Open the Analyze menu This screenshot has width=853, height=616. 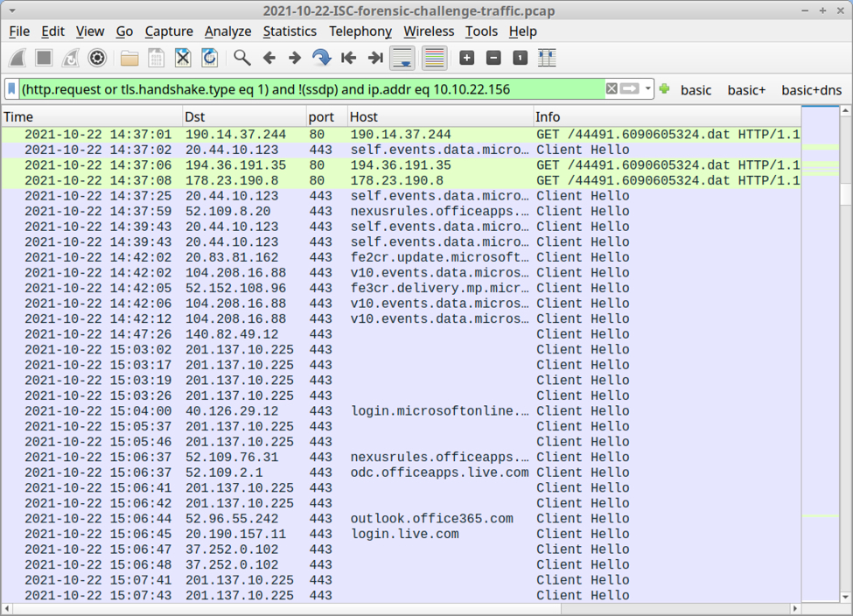click(227, 31)
